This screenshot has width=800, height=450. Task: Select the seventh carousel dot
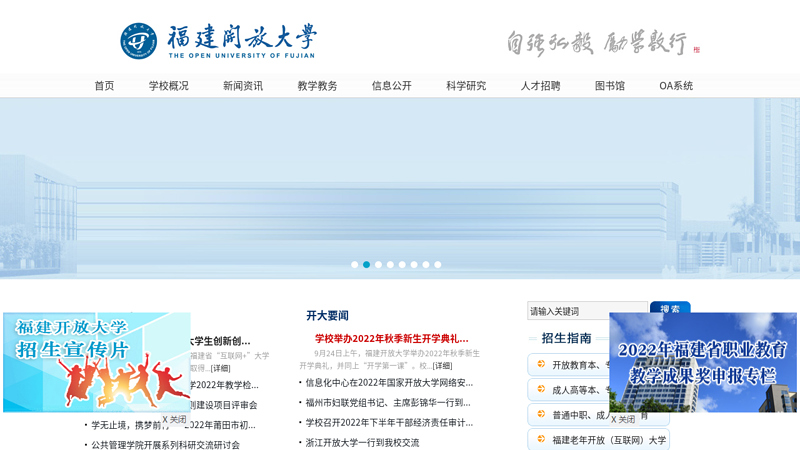click(426, 264)
